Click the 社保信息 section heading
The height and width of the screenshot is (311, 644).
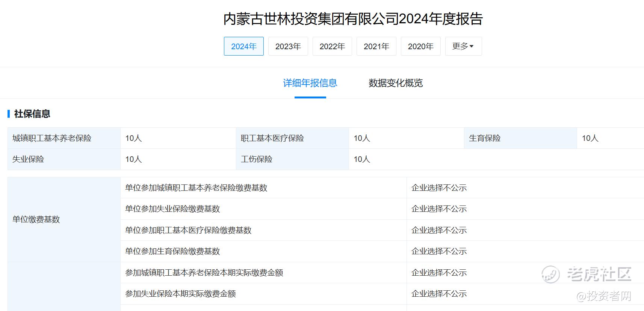(x=32, y=114)
